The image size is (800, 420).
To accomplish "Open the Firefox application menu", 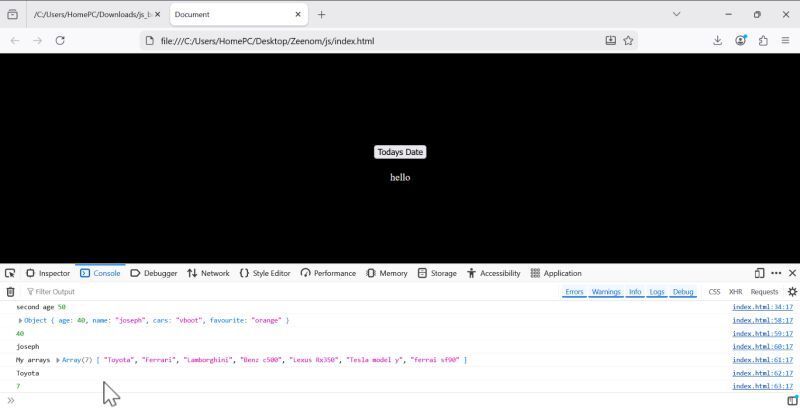I will click(786, 41).
